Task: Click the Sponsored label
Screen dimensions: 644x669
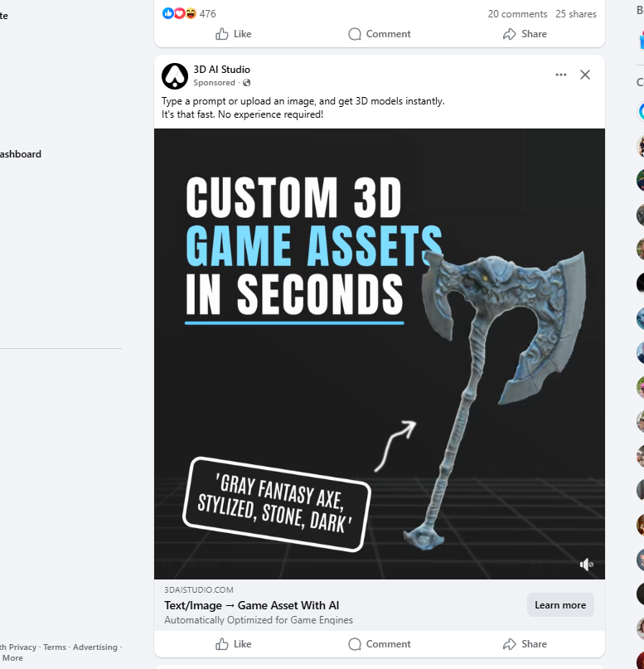Action: tap(214, 83)
